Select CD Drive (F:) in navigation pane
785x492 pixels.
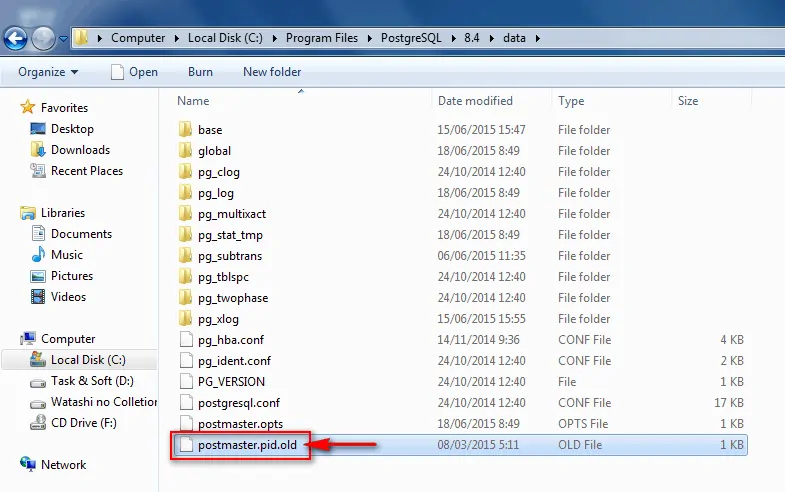point(84,423)
